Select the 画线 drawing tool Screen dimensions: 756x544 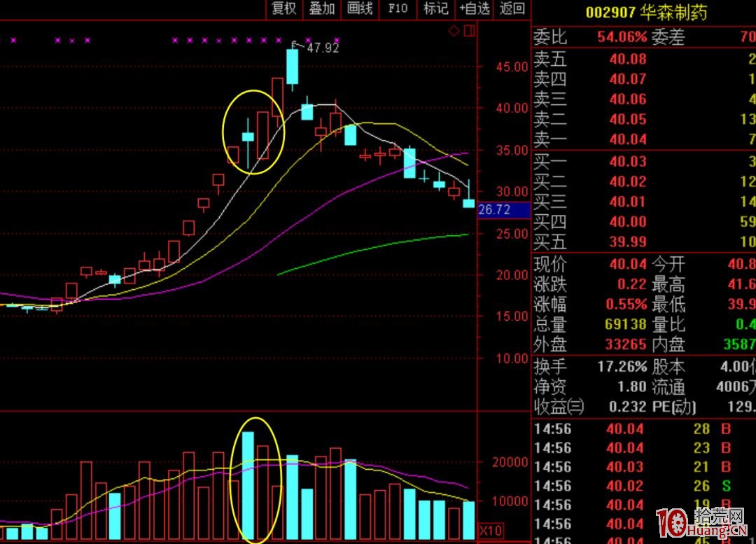pos(360,8)
